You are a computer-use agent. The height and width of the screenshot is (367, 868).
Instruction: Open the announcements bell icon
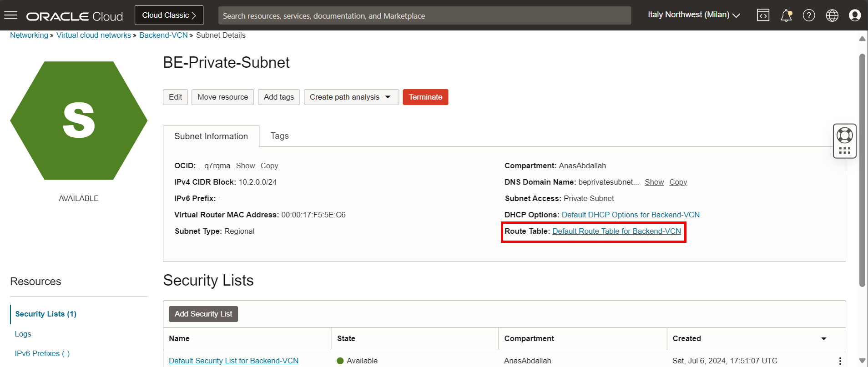786,15
